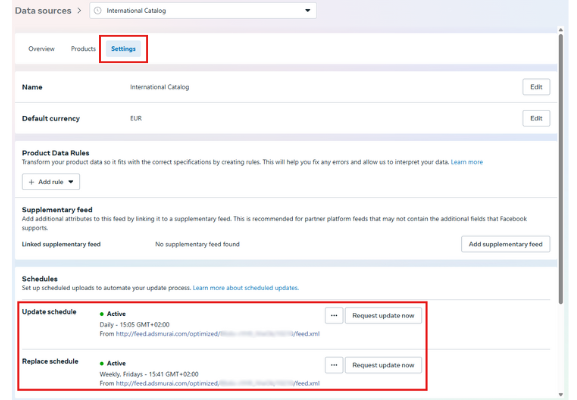The image size is (577, 400).
Task: Select the Settings tab
Action: click(x=123, y=49)
